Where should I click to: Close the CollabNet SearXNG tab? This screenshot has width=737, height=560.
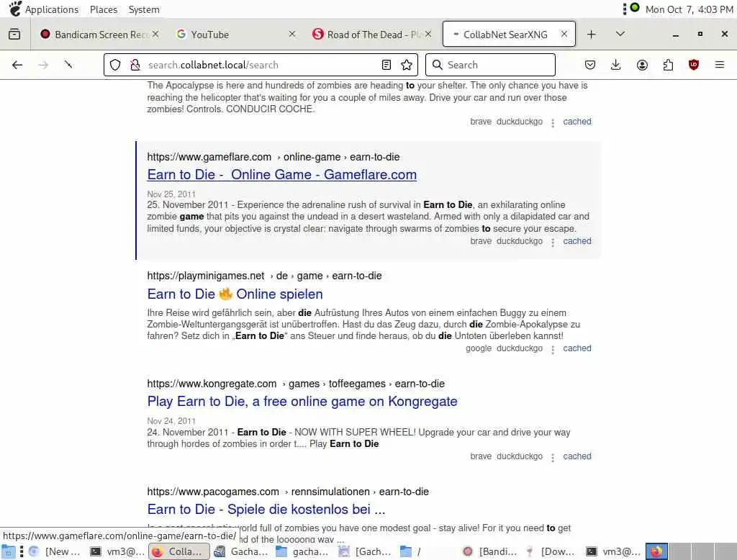tap(564, 34)
